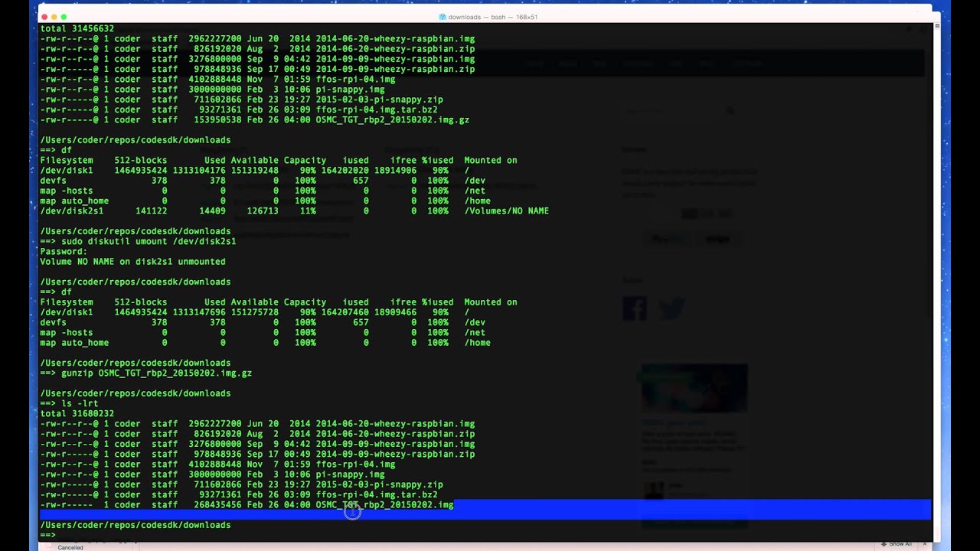Screen dimensions: 980x551
Task: Close the bash terminal window
Action: coord(45,17)
